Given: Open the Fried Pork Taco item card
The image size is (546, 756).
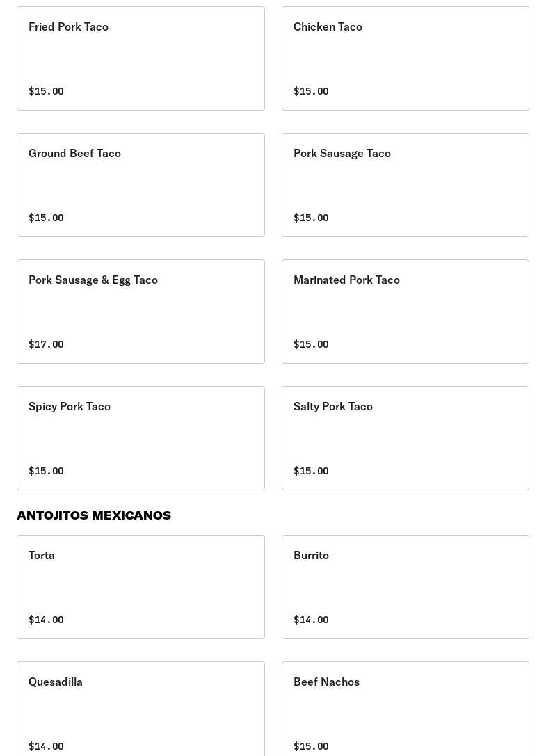Looking at the screenshot, I should tap(140, 58).
